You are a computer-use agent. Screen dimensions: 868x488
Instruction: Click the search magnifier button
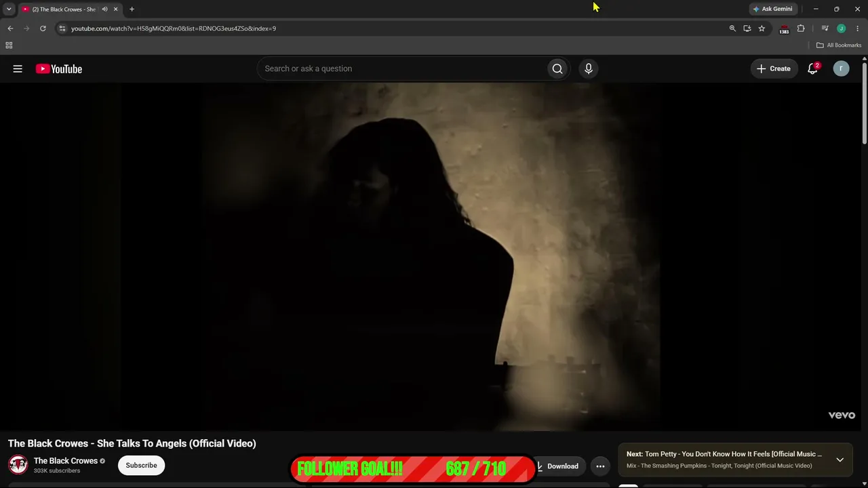tap(557, 68)
